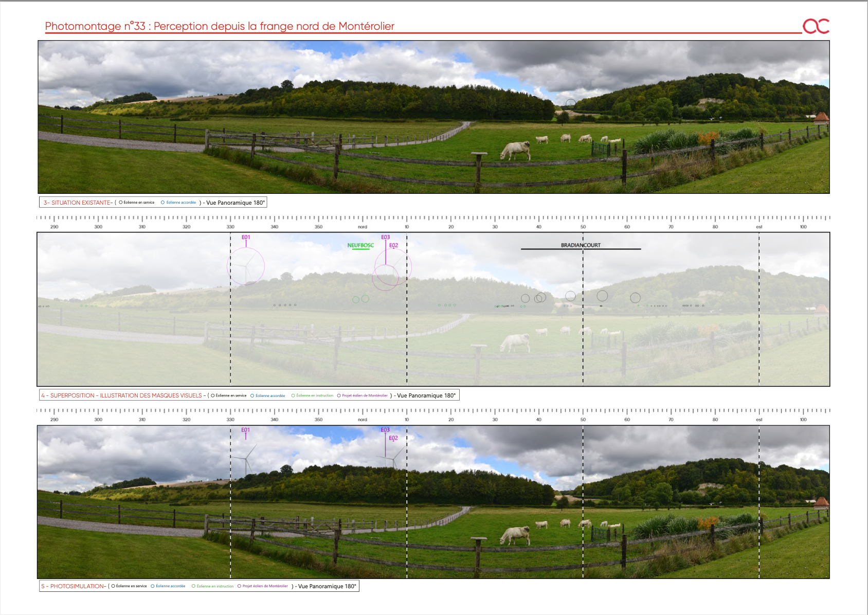Image resolution: width=868 pixels, height=615 pixels.
Task: Click "100" on the ruler above the photosimulation panel
Action: pyautogui.click(x=803, y=420)
